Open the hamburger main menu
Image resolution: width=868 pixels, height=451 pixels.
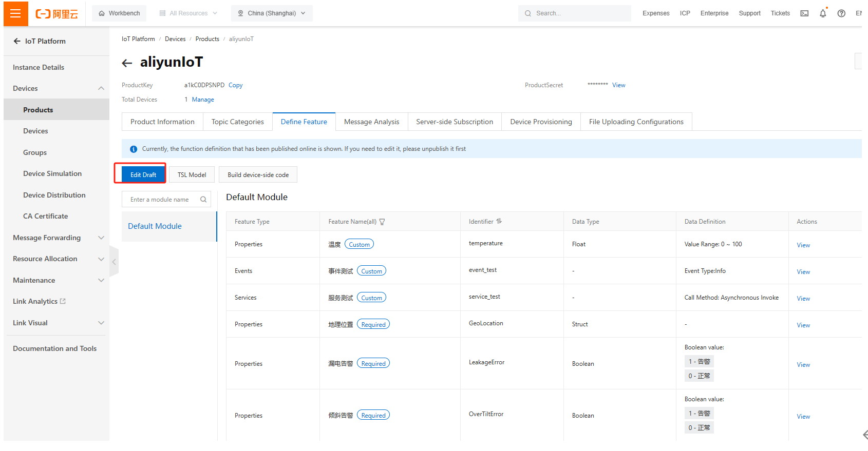pyautogui.click(x=15, y=13)
